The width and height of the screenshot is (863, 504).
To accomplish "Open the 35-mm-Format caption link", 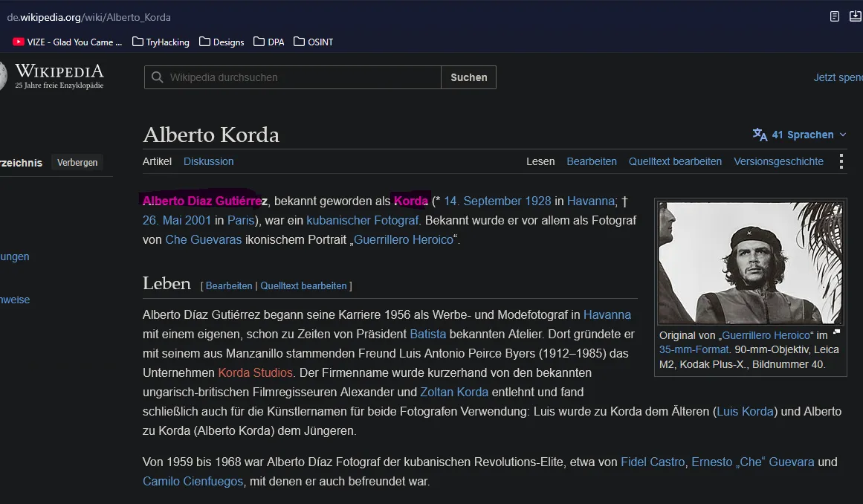I will (694, 349).
